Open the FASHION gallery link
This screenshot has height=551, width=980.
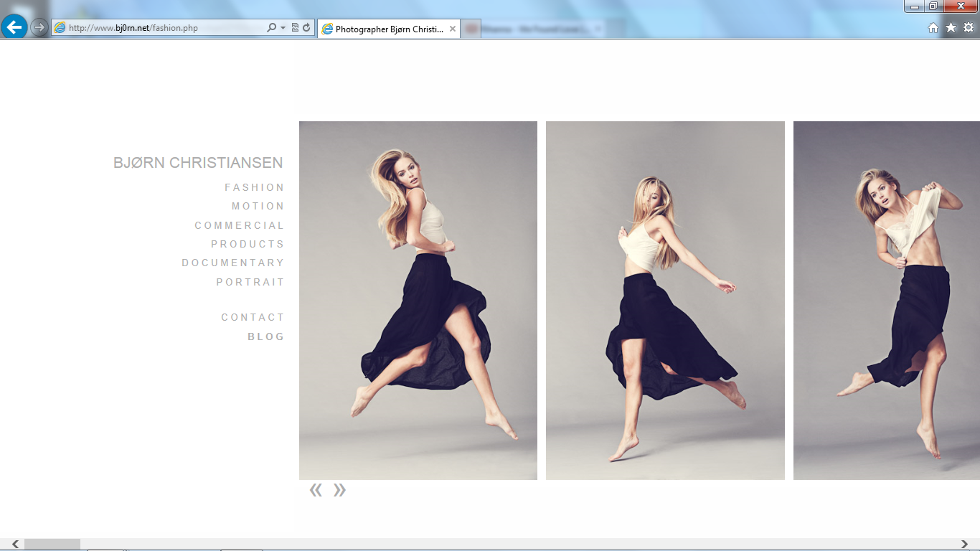click(x=255, y=187)
